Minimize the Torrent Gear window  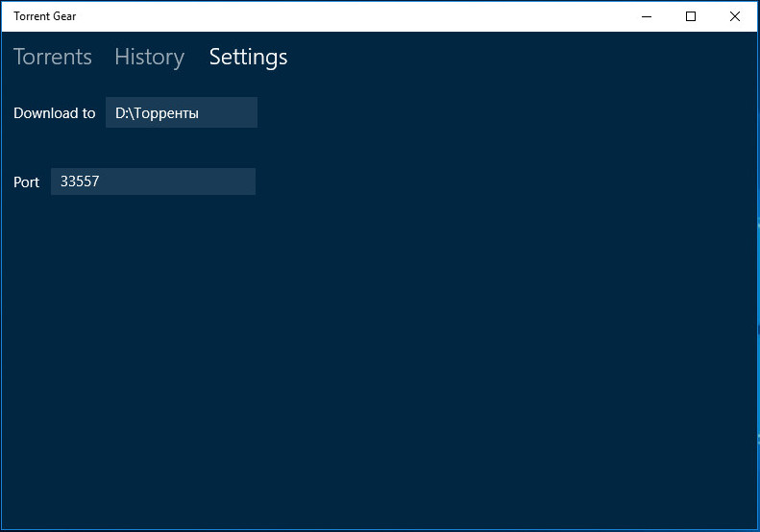[647, 16]
